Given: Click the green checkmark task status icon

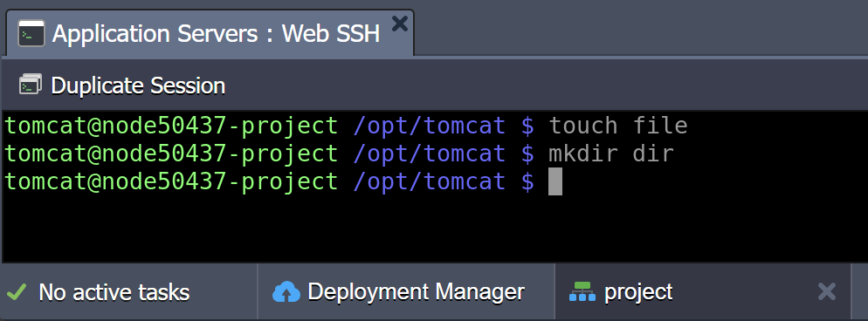Looking at the screenshot, I should pyautogui.click(x=17, y=291).
